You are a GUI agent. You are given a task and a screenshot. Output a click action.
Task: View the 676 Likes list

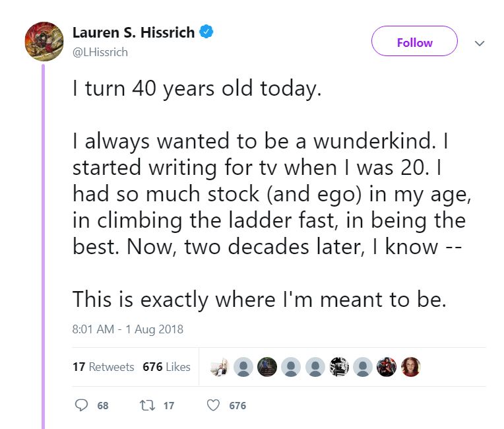click(x=166, y=366)
